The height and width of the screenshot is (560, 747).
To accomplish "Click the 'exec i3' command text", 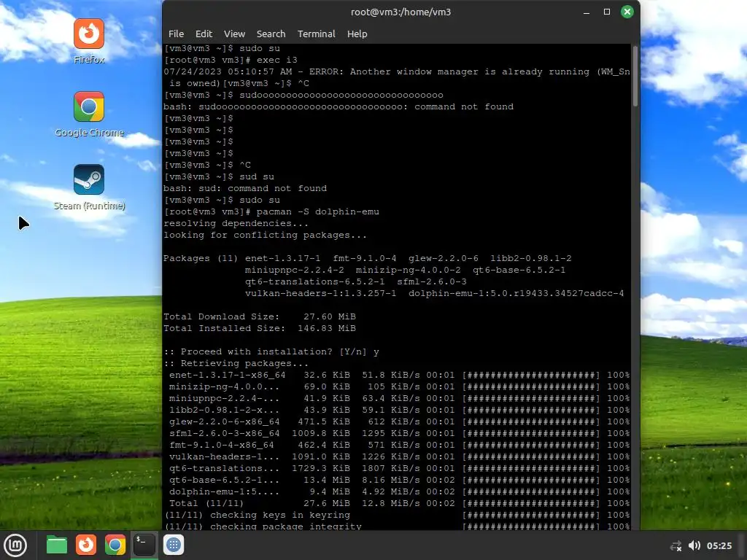I will (276, 60).
